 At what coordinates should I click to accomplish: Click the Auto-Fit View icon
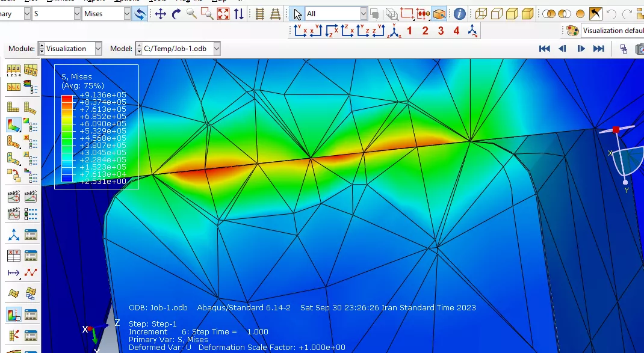[x=223, y=14]
